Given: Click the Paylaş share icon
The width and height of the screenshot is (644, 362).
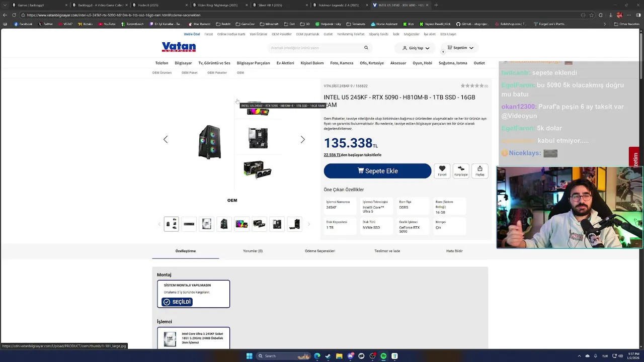Looking at the screenshot, I should 480,169.
